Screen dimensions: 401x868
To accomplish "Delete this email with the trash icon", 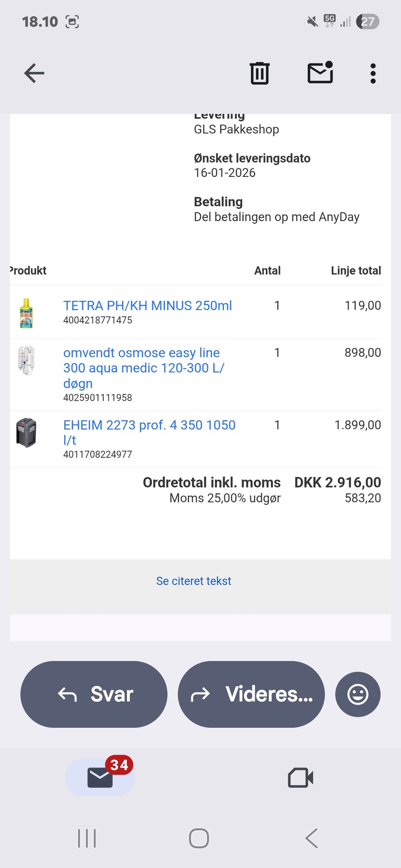I will point(259,73).
